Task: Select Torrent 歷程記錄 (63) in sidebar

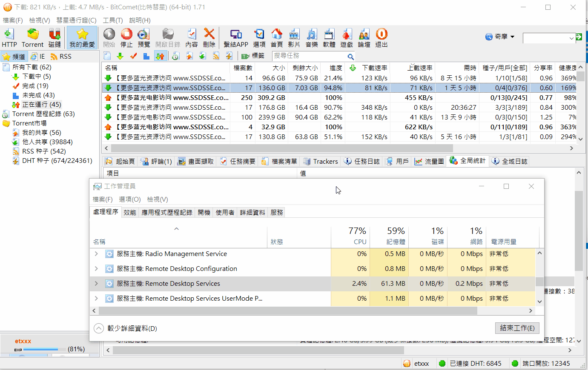Action: point(43,114)
